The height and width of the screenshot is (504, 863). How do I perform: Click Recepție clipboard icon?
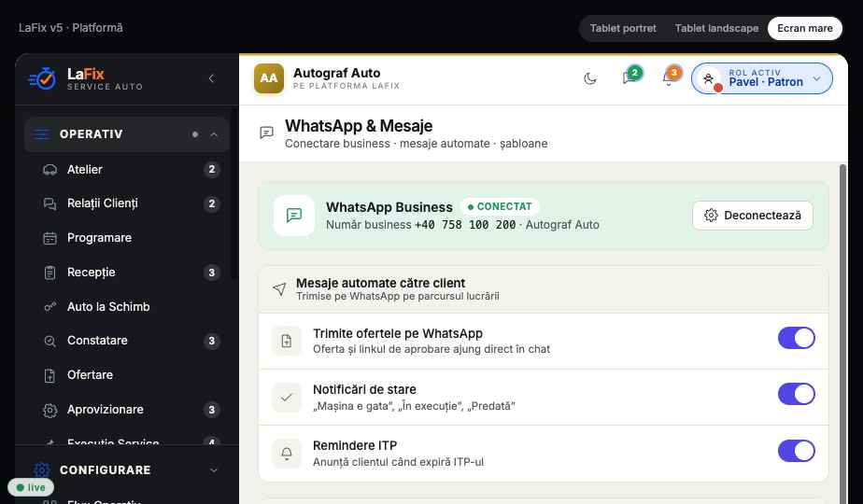[x=50, y=273]
